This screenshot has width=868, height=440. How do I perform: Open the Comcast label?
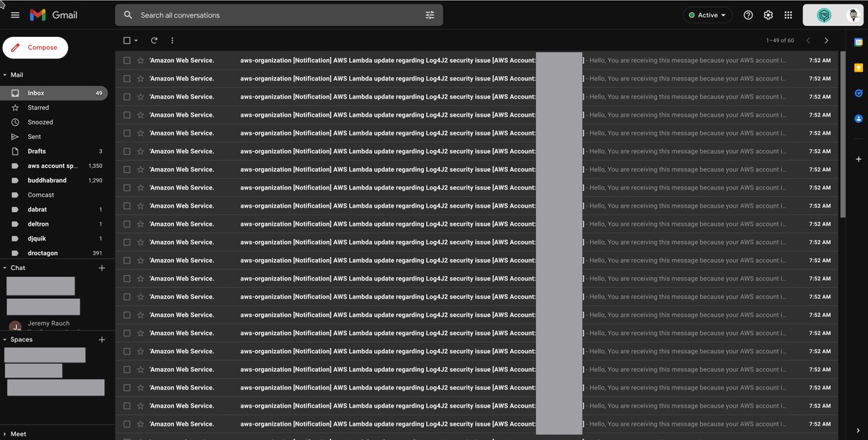coord(54,195)
